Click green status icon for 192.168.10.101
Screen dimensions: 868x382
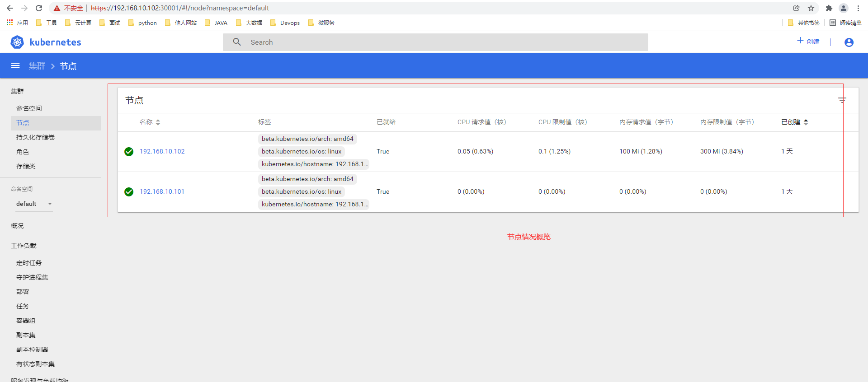129,192
